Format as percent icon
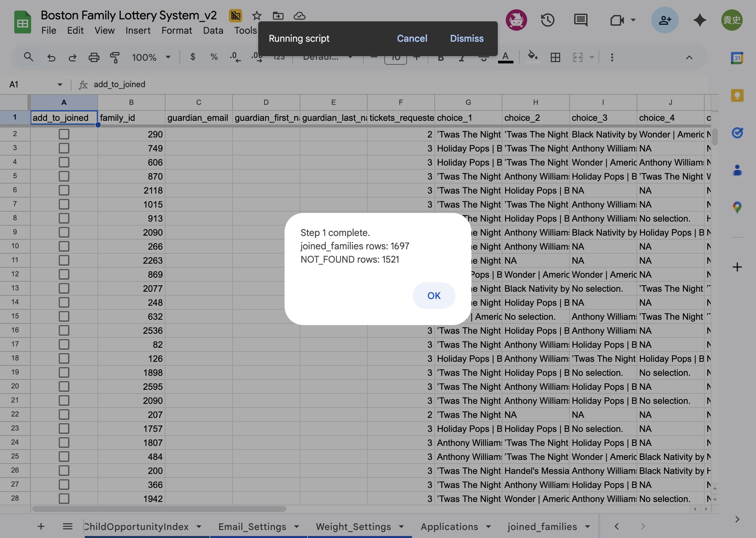This screenshot has width=756, height=538. [214, 57]
